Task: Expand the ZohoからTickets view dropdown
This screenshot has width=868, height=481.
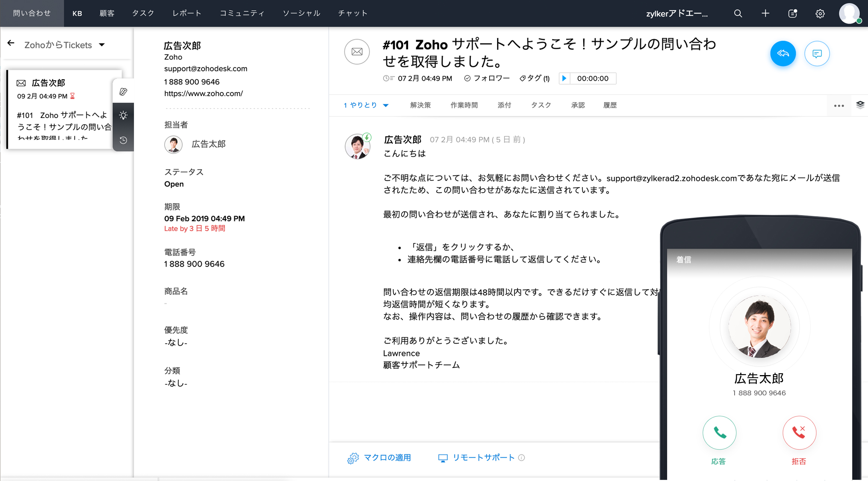Action: tap(102, 45)
